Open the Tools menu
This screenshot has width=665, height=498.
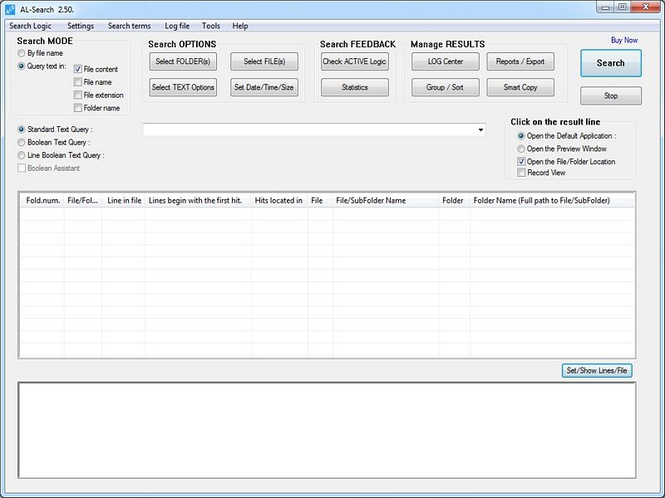coord(211,26)
